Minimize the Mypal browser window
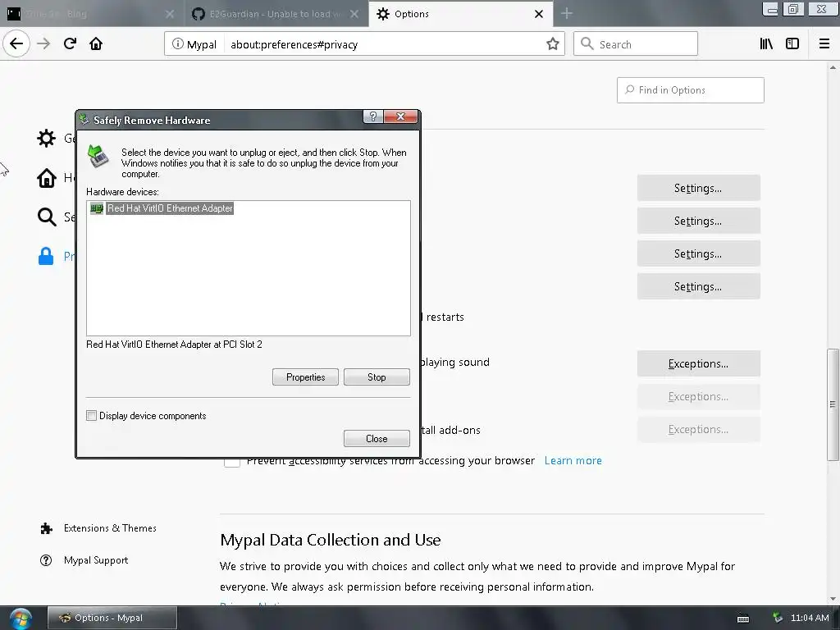840x630 pixels. click(770, 8)
